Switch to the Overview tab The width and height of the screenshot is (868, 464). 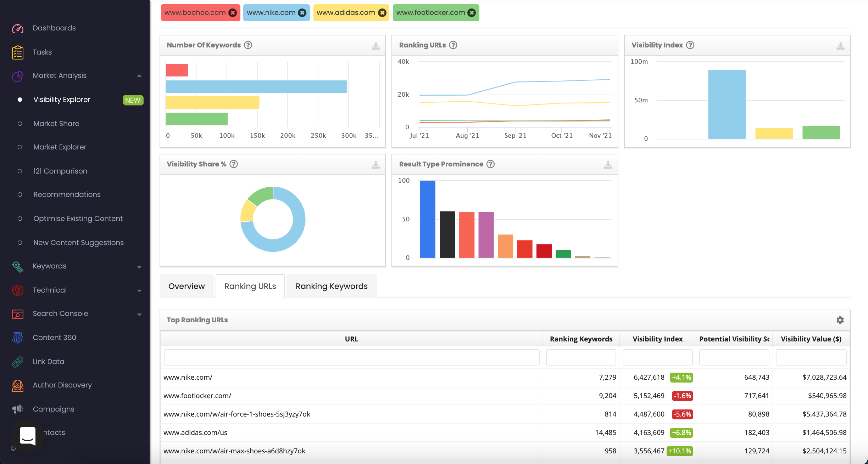point(187,286)
